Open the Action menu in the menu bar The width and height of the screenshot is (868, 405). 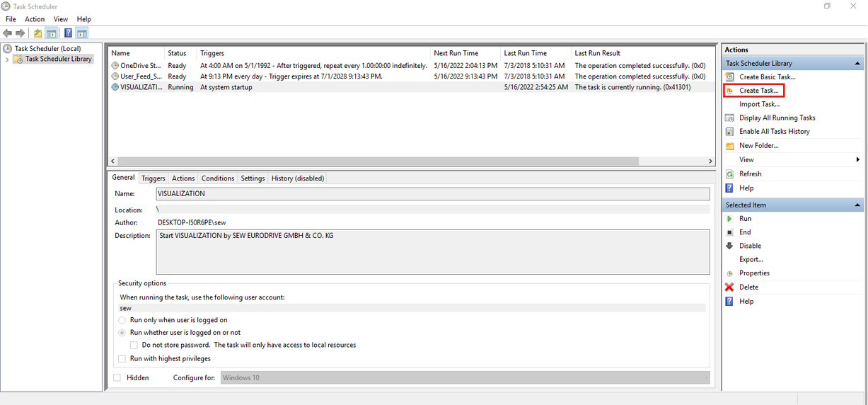(x=35, y=19)
